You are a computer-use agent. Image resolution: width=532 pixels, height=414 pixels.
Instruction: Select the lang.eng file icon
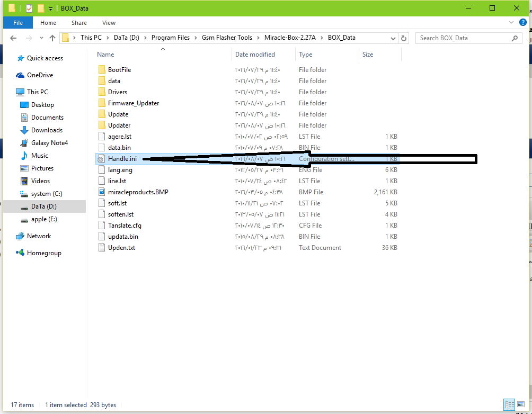coord(102,170)
